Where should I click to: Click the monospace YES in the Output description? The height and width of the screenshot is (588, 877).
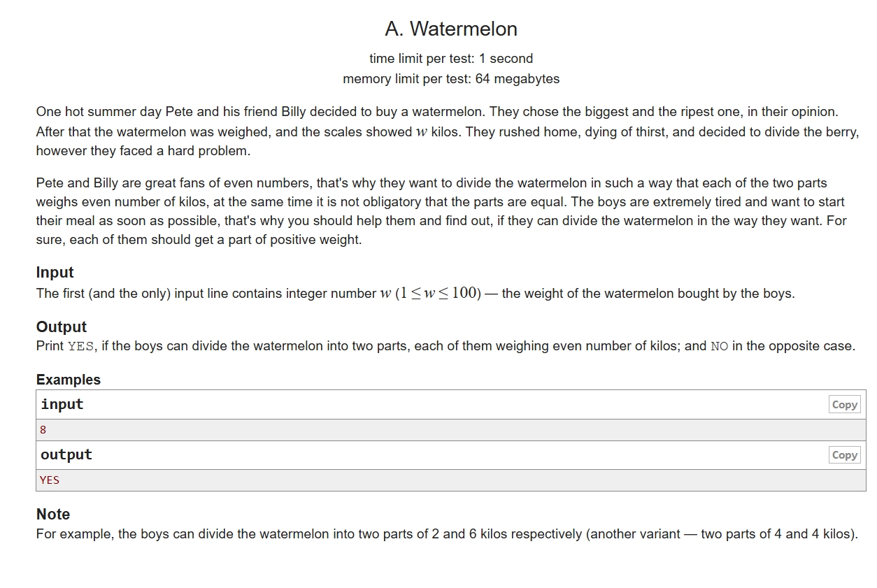pyautogui.click(x=80, y=346)
